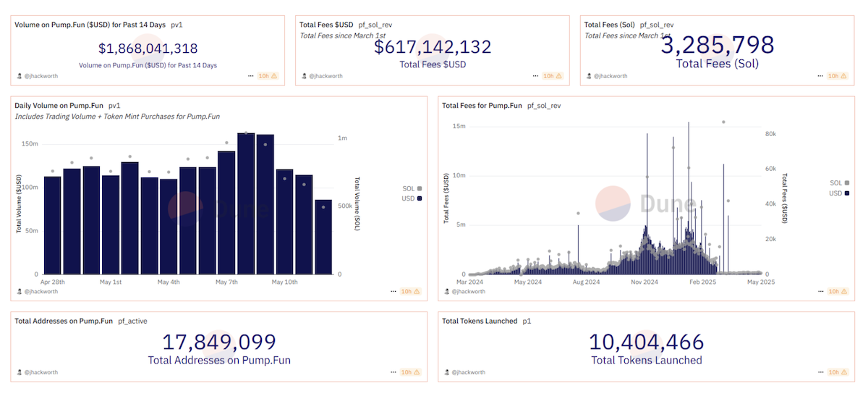Image resolution: width=868 pixels, height=399 pixels.
Task: Open pf_sol_rev query of Total Fees for Pump.Fun chart
Action: click(x=544, y=106)
